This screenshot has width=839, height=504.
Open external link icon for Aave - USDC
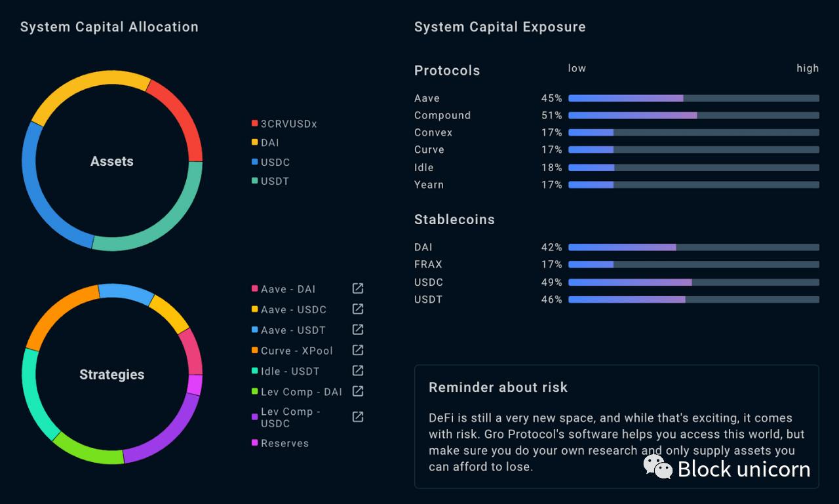pos(358,309)
